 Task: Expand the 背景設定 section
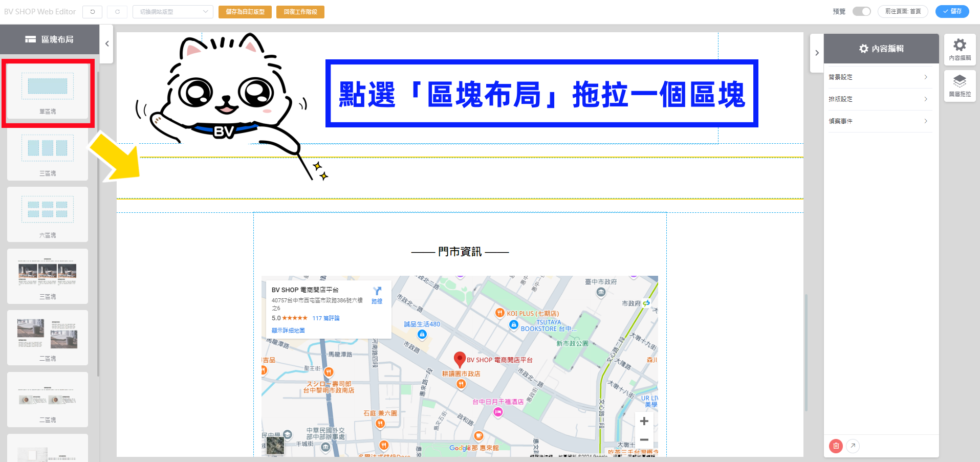880,77
